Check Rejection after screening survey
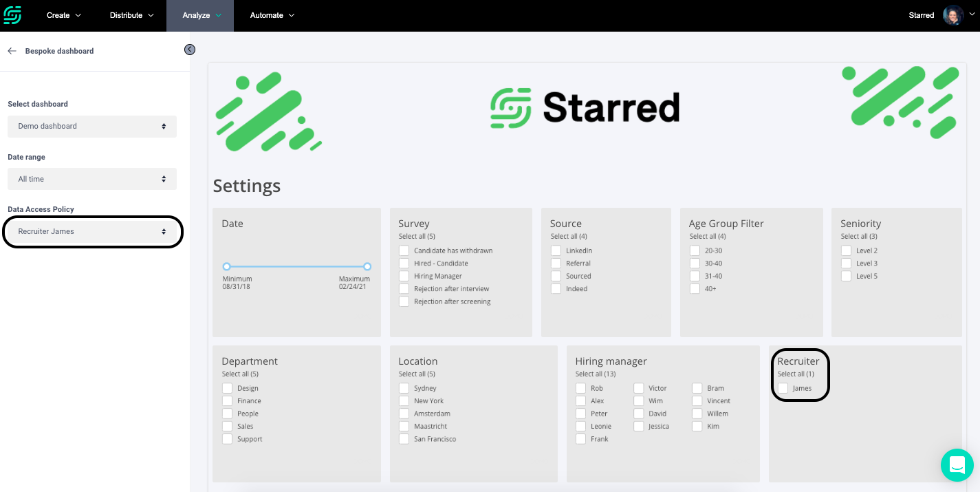Image resolution: width=980 pixels, height=492 pixels. (x=404, y=301)
